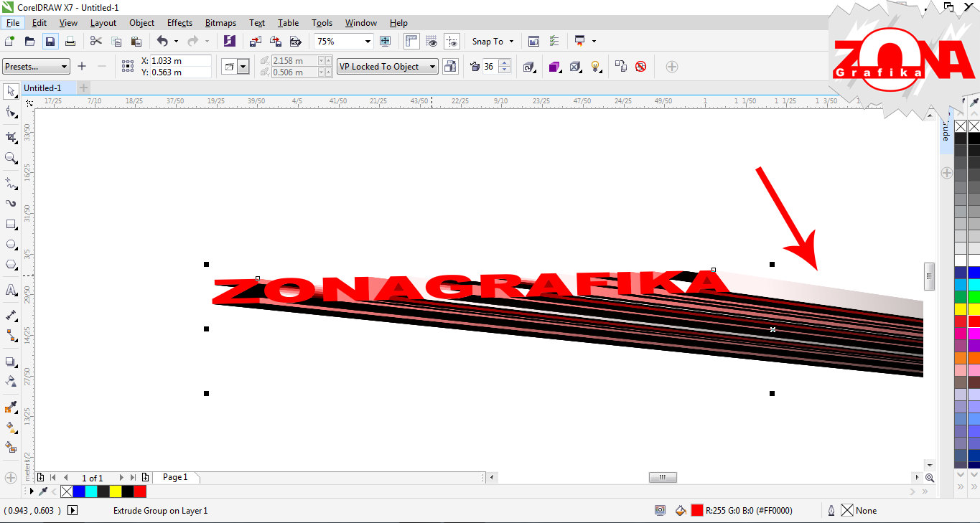
Task: Pick the yellow swatch in document palette
Action: pyautogui.click(x=116, y=491)
